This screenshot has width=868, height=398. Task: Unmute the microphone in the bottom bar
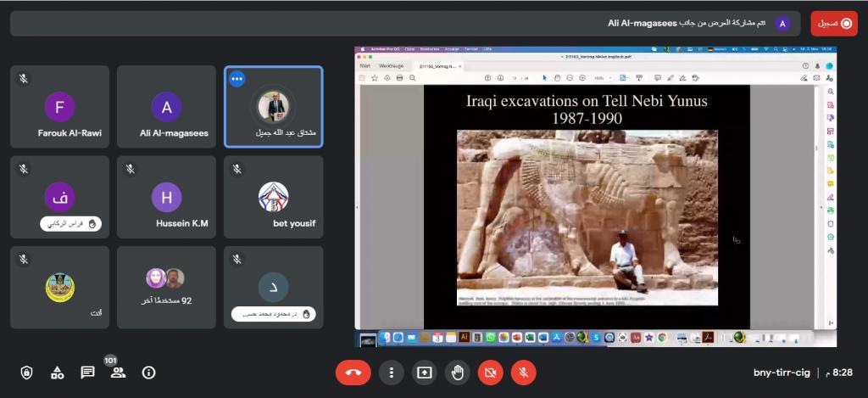[523, 372]
